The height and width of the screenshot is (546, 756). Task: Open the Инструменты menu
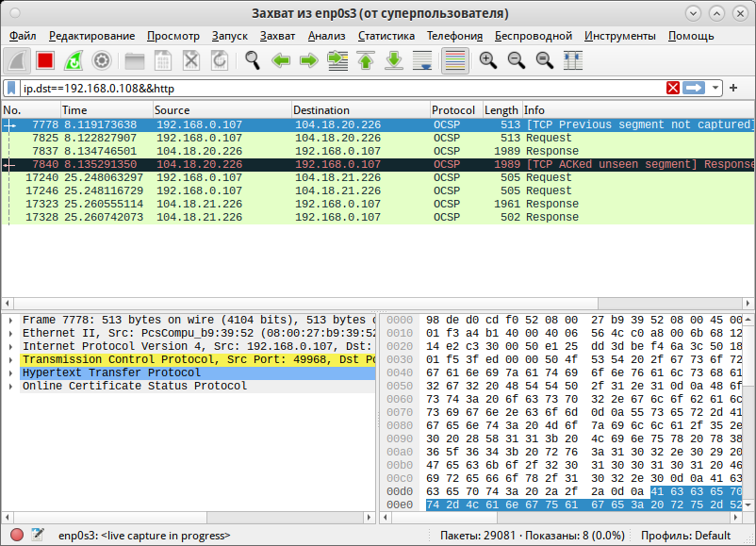(x=620, y=36)
